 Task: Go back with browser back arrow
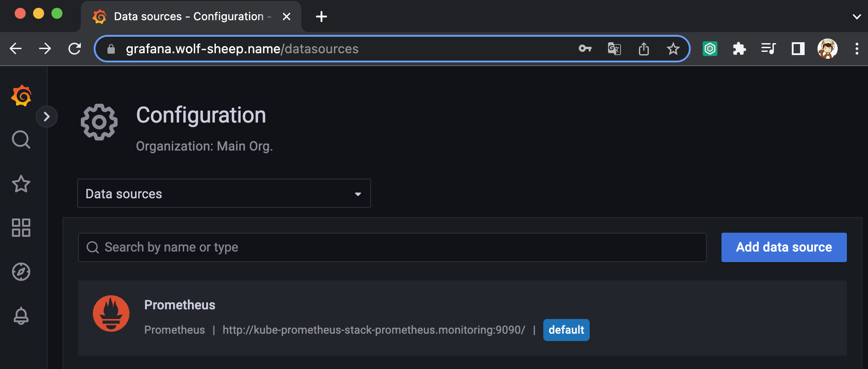point(16,49)
